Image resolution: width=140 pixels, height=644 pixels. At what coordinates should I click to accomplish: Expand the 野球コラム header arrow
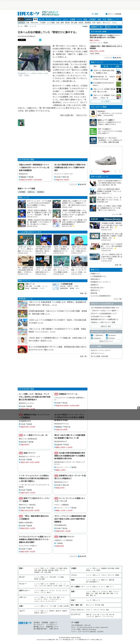click(121, 270)
